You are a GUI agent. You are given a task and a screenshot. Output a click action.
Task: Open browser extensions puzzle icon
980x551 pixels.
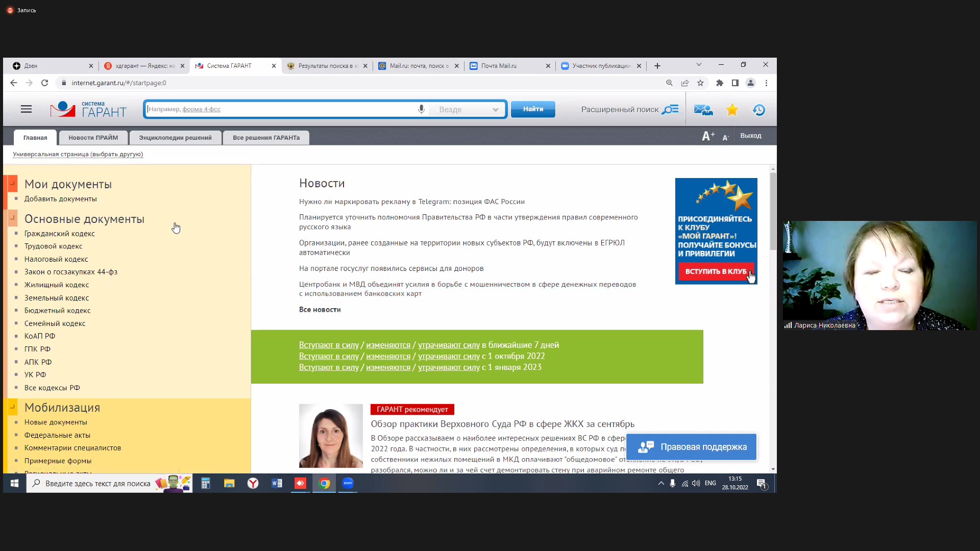pyautogui.click(x=720, y=83)
